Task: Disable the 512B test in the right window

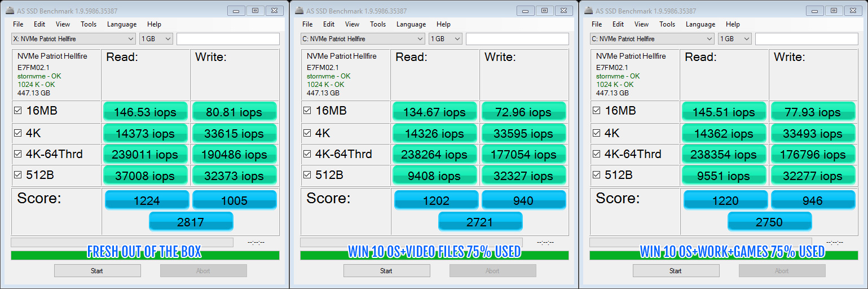Action: coord(597,175)
